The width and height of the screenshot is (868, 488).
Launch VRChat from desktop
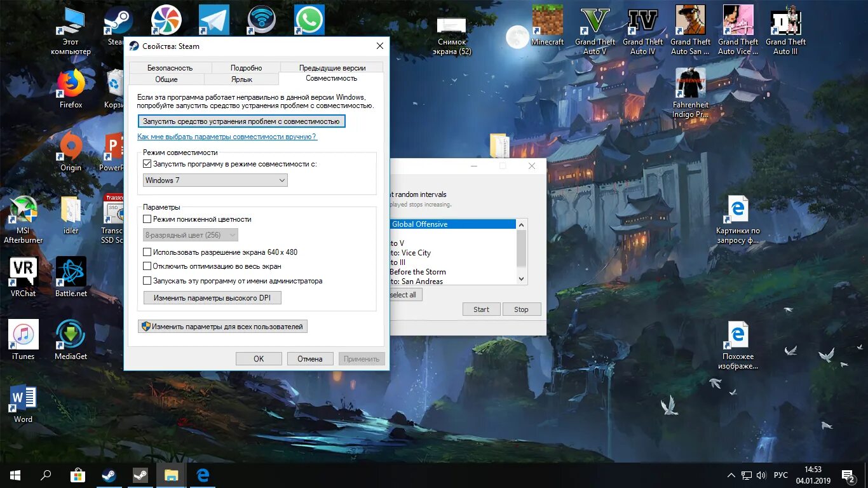point(24,278)
